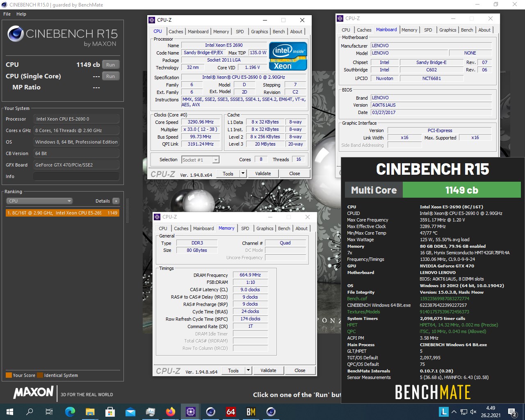Viewport: 525px width, 420px height.
Task: Select the 8C/16T Xeon ranking entry
Action: click(62, 213)
